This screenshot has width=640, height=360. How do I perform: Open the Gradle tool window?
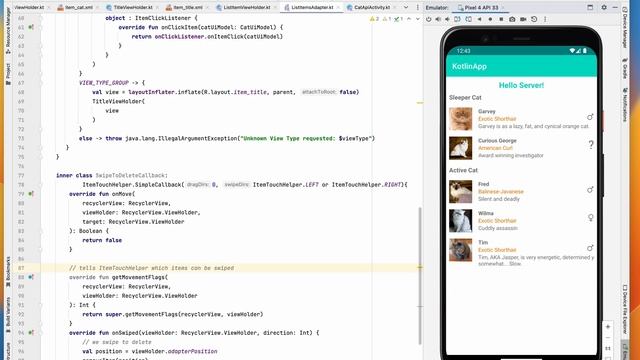625,69
